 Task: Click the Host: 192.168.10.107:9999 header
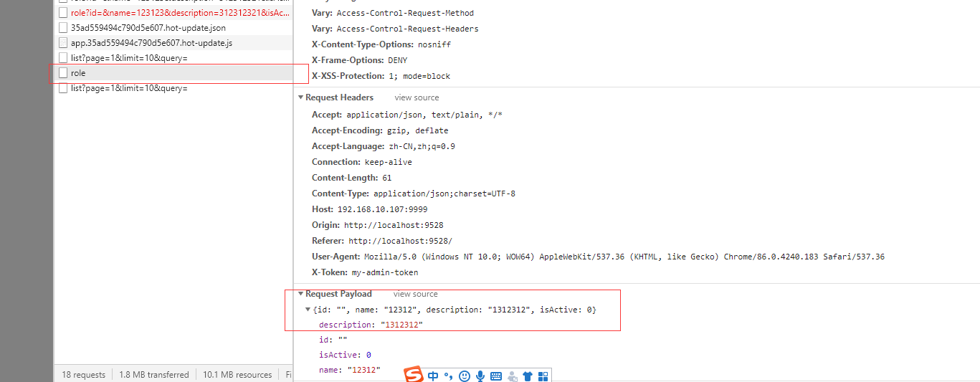[x=370, y=209]
